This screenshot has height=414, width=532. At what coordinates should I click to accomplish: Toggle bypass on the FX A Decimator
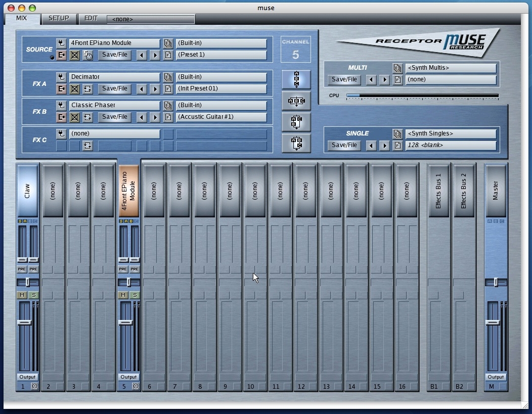[74, 89]
